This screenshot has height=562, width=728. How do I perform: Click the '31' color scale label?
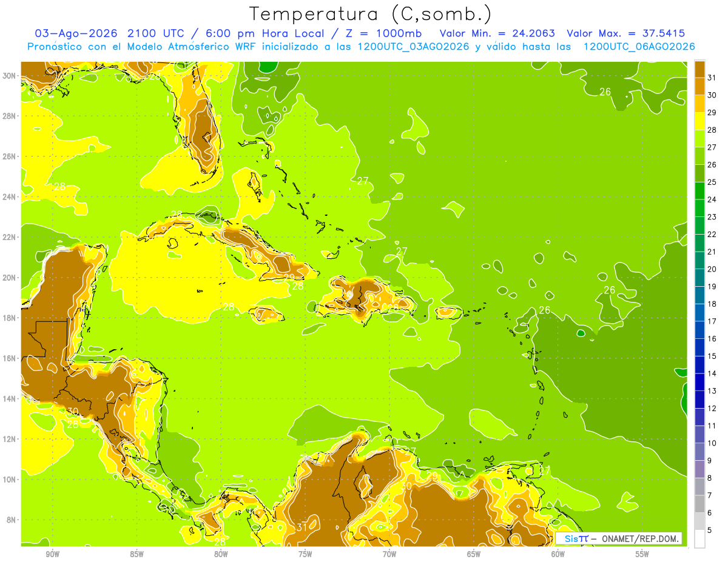712,78
